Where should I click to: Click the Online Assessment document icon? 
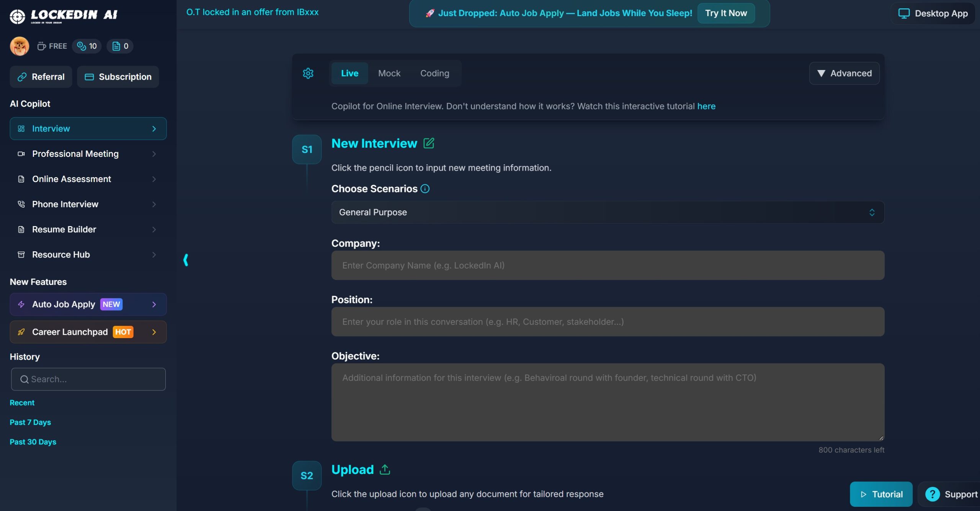(21, 179)
